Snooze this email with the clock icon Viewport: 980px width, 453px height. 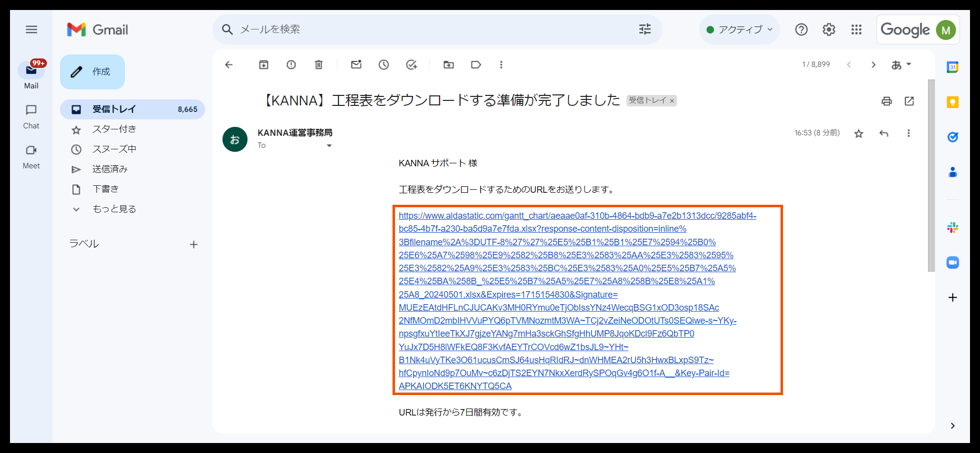click(x=383, y=64)
